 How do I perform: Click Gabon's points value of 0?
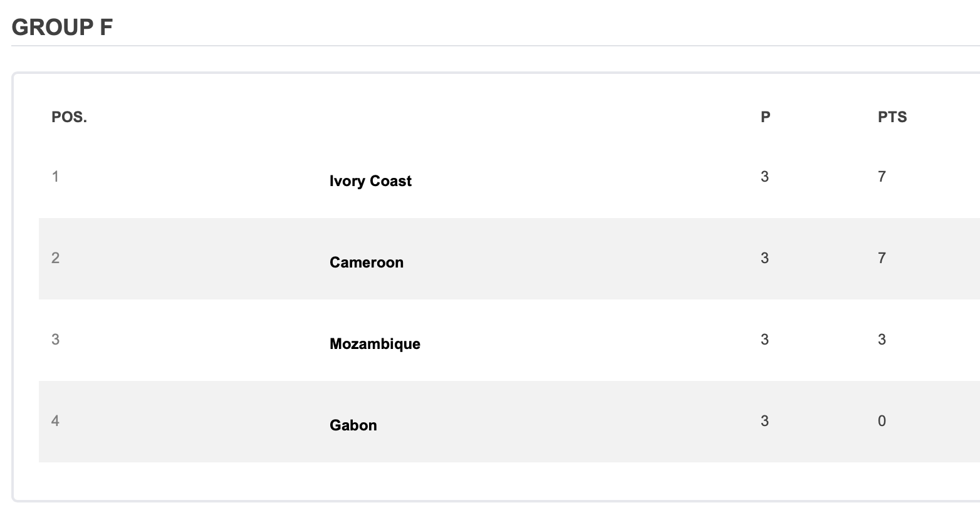pyautogui.click(x=882, y=421)
